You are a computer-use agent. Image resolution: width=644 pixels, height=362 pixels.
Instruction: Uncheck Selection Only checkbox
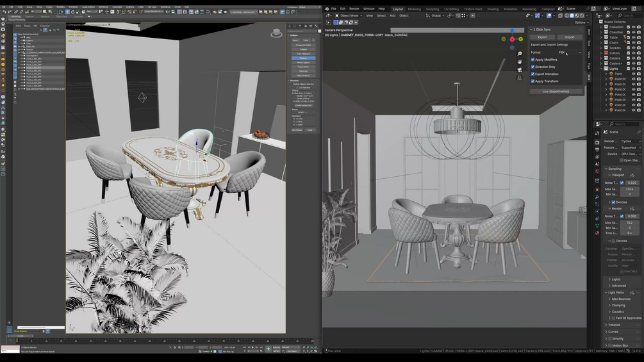(533, 67)
